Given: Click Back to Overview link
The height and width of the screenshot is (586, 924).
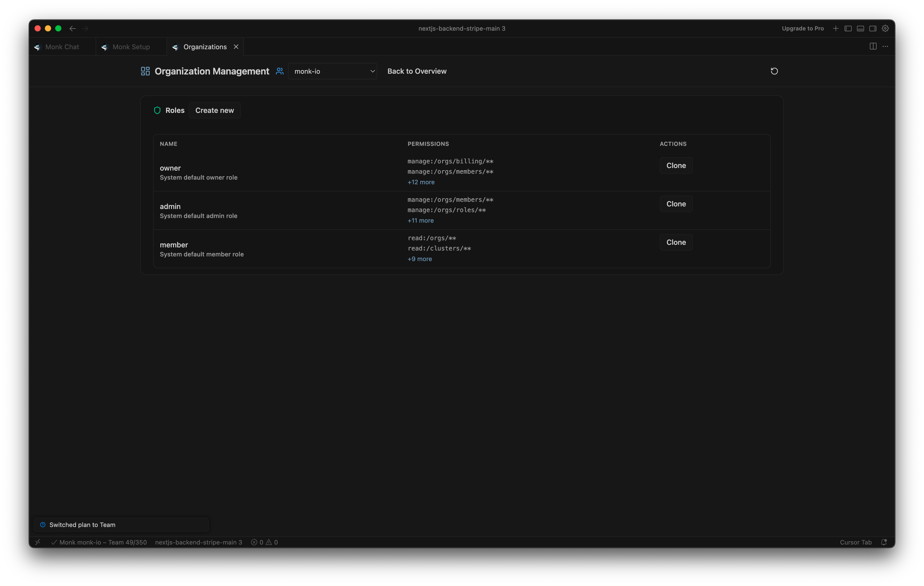Looking at the screenshot, I should [417, 71].
